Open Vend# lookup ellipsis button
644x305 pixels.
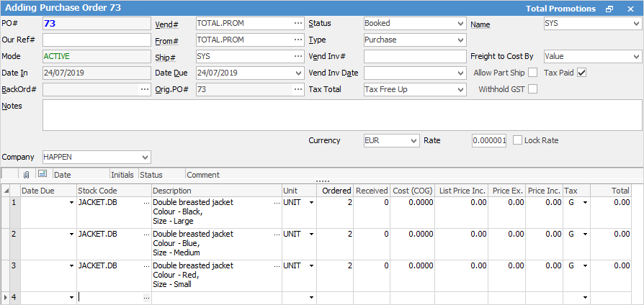(298, 24)
